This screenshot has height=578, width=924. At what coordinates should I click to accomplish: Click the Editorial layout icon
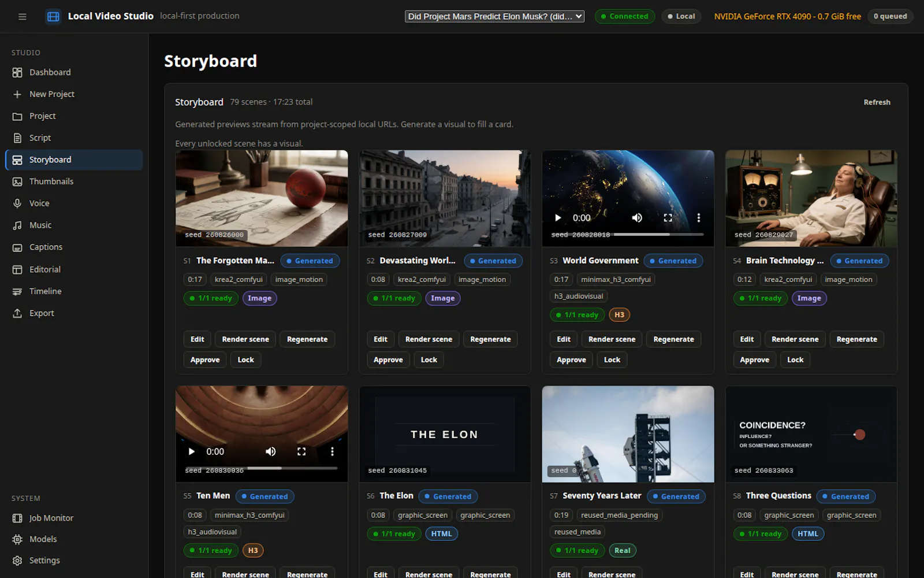tap(17, 269)
